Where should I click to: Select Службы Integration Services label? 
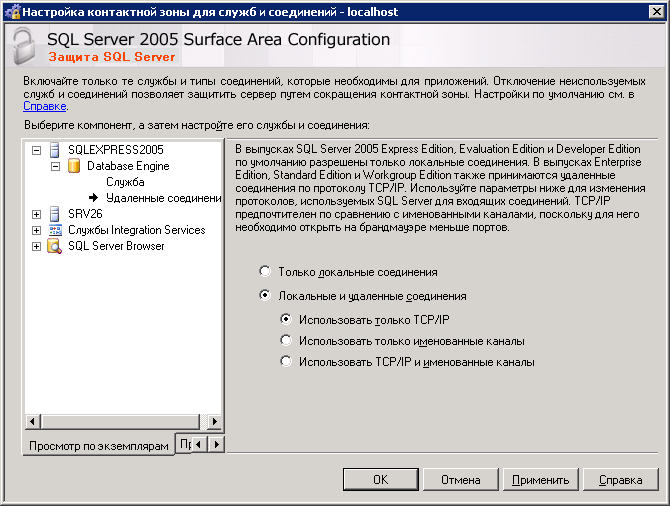(x=137, y=230)
